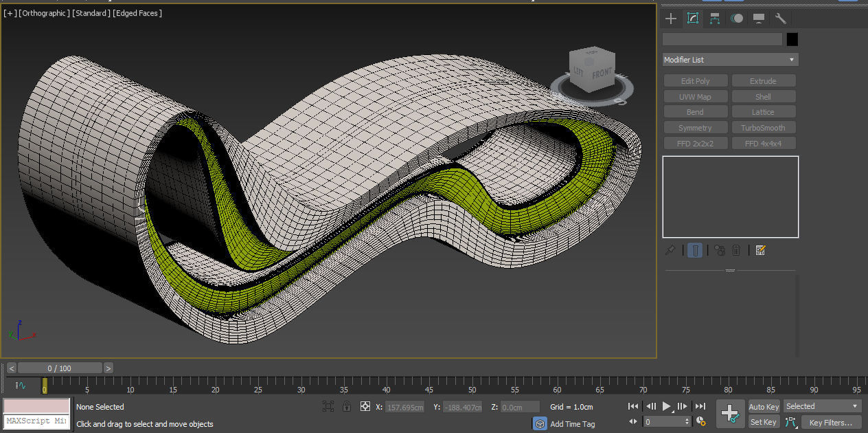This screenshot has height=433, width=868.
Task: Apply the Bend modifier
Action: pos(695,112)
